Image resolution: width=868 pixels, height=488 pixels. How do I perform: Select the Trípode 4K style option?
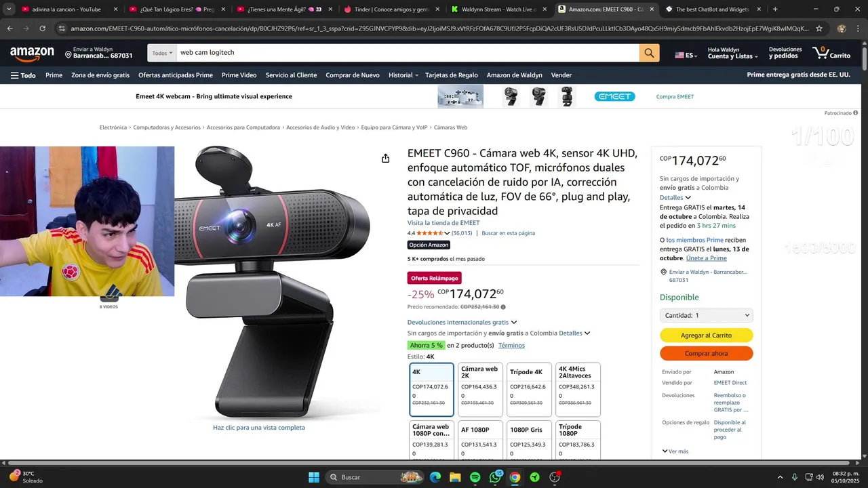tap(530, 390)
